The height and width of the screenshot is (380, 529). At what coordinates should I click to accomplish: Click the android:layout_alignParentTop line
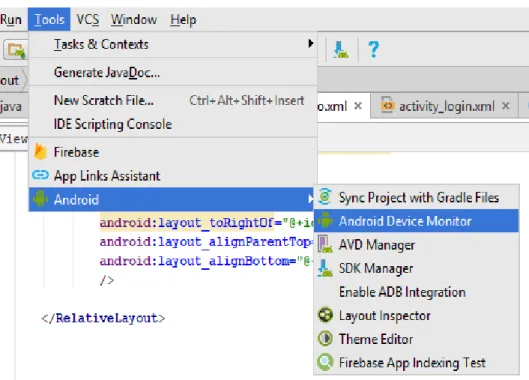coord(206,242)
